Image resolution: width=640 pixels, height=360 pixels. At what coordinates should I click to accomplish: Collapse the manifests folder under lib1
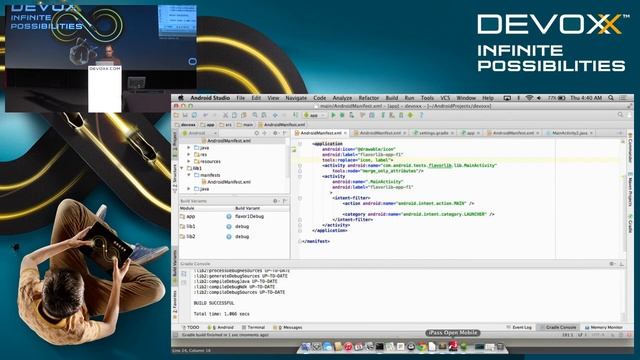pyautogui.click(x=189, y=175)
